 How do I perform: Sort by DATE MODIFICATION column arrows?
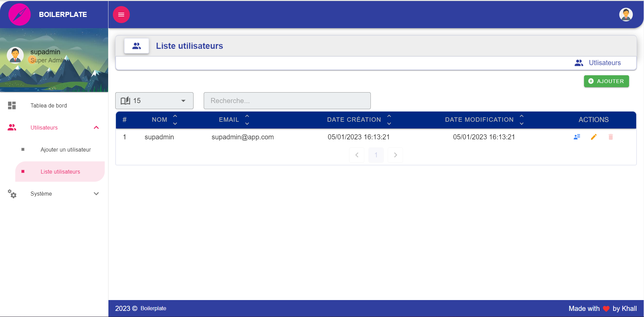[522, 120]
